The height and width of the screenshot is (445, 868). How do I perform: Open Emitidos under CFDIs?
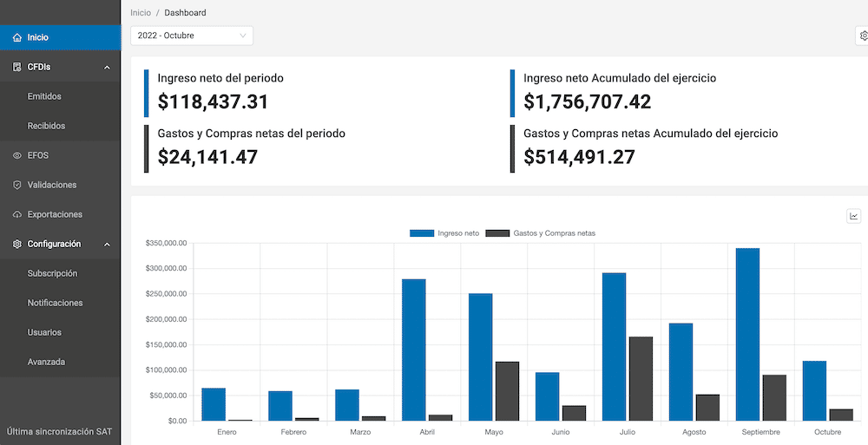coord(44,96)
